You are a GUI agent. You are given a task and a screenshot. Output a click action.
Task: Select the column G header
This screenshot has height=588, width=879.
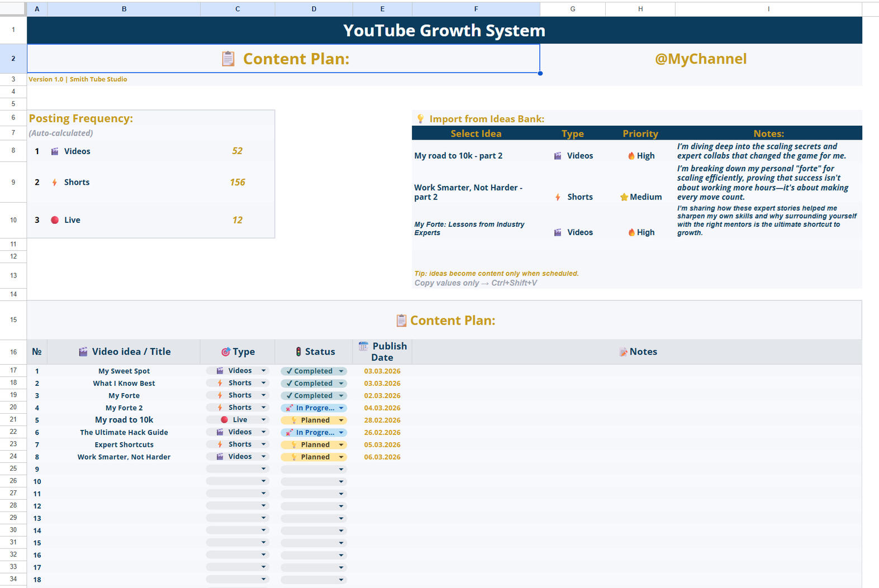[x=572, y=9]
